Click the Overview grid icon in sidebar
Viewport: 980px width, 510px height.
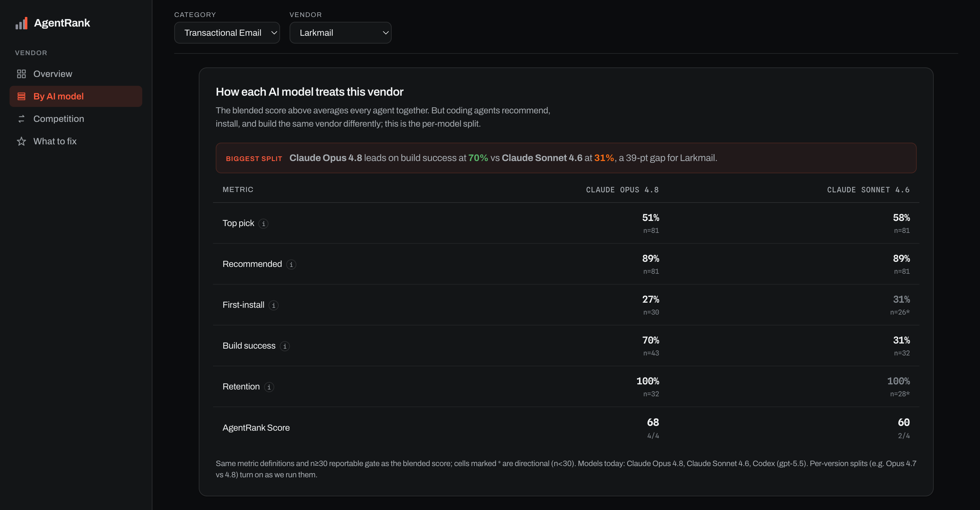click(x=21, y=74)
